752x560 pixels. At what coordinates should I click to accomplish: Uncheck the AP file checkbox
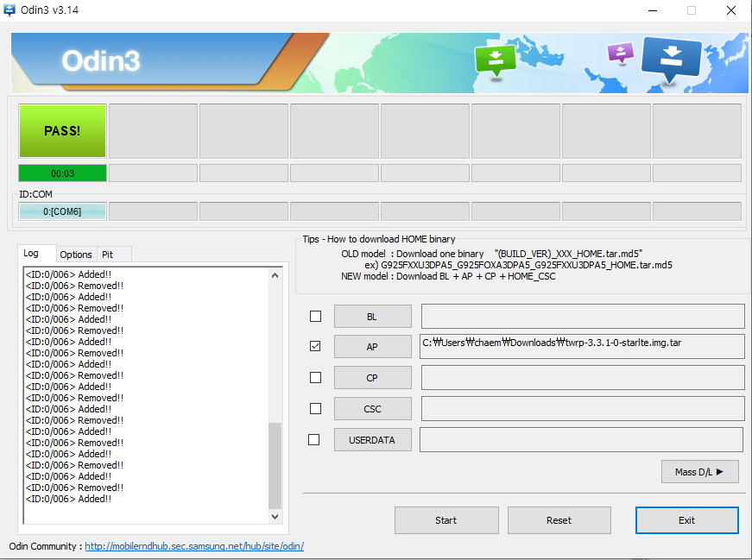pos(315,346)
